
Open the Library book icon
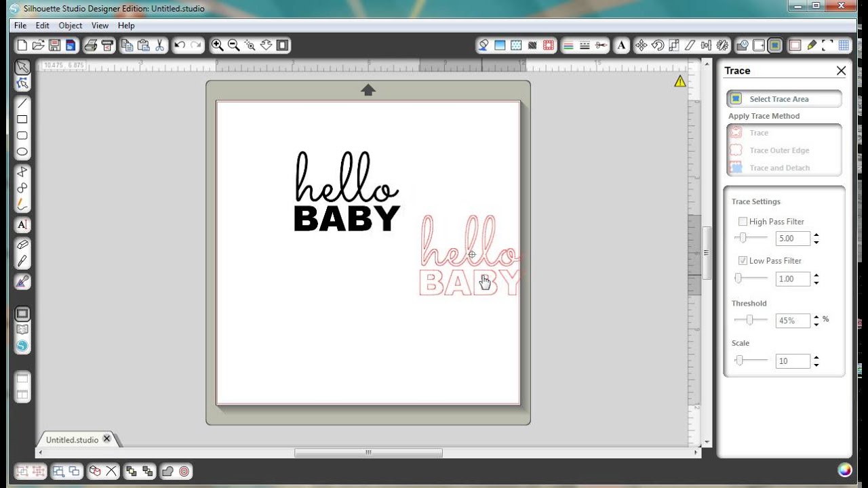[22, 330]
